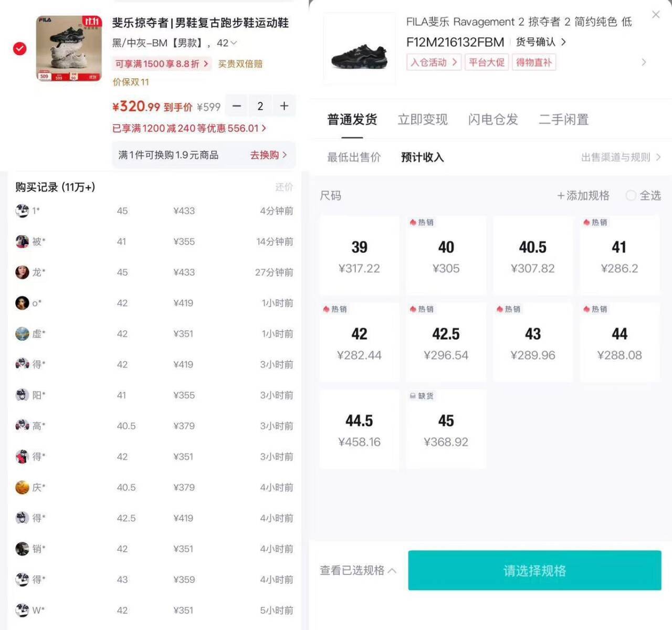Screen dimensions: 672x630
Task: Uncheck the red item selection checkmark
Action: 20,49
